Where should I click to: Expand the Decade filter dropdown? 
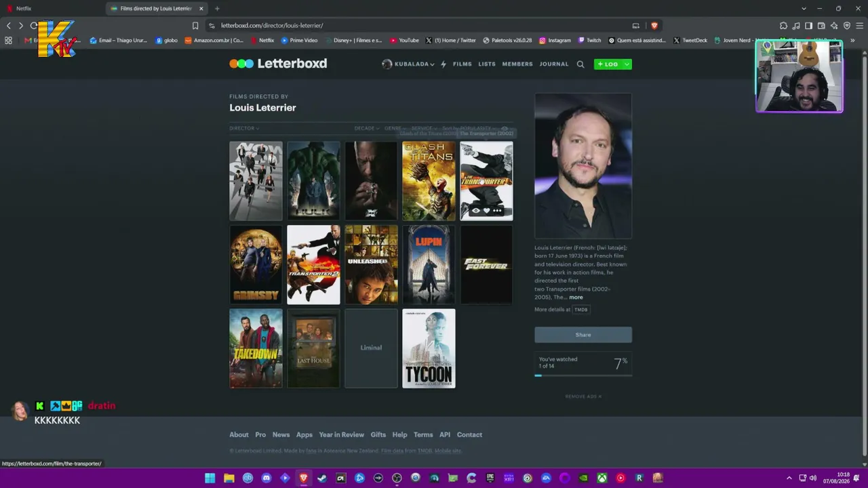click(x=367, y=128)
